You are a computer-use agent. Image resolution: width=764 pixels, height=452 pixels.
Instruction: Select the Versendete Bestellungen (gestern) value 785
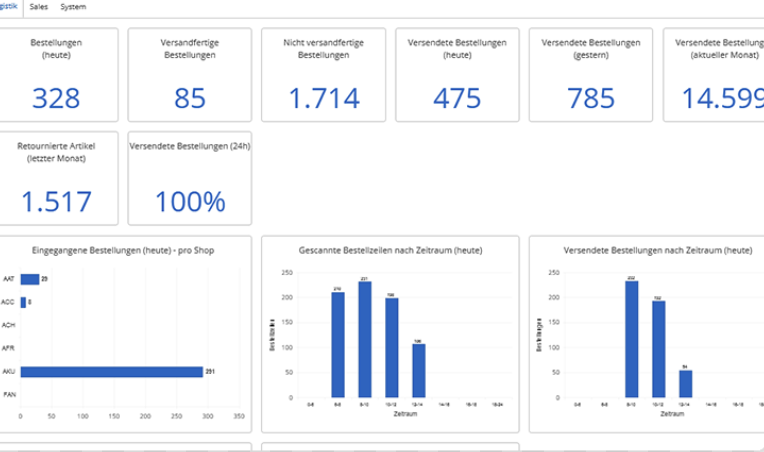pyautogui.click(x=591, y=98)
